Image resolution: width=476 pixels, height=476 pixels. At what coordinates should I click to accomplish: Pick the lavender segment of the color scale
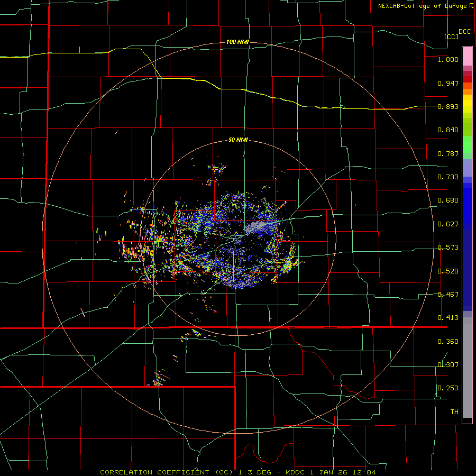click(467, 168)
